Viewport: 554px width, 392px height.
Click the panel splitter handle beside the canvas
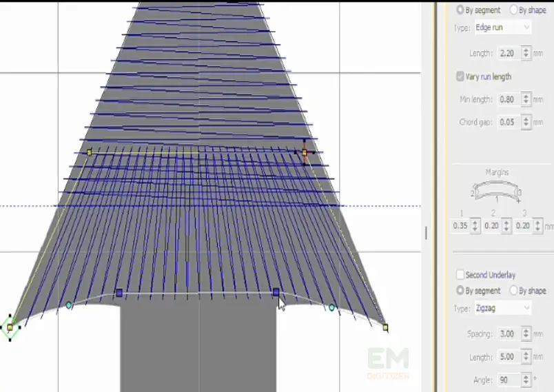coord(426,233)
